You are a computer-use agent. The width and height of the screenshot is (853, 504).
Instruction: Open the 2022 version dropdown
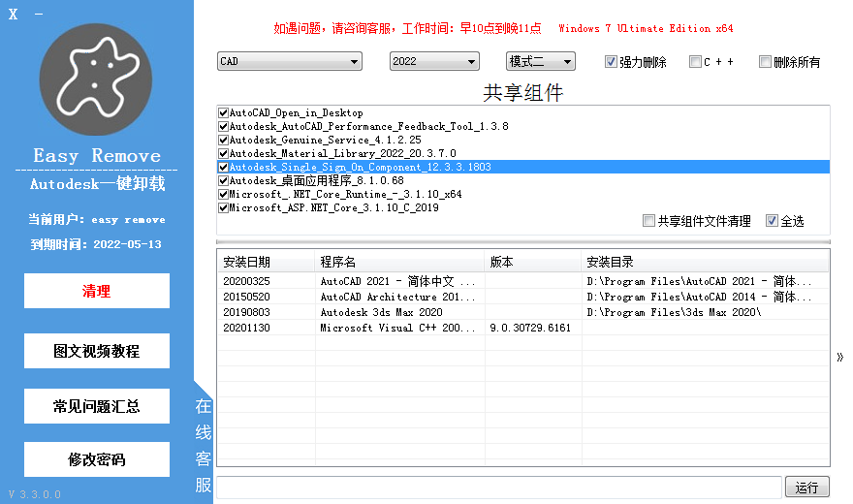[x=434, y=61]
